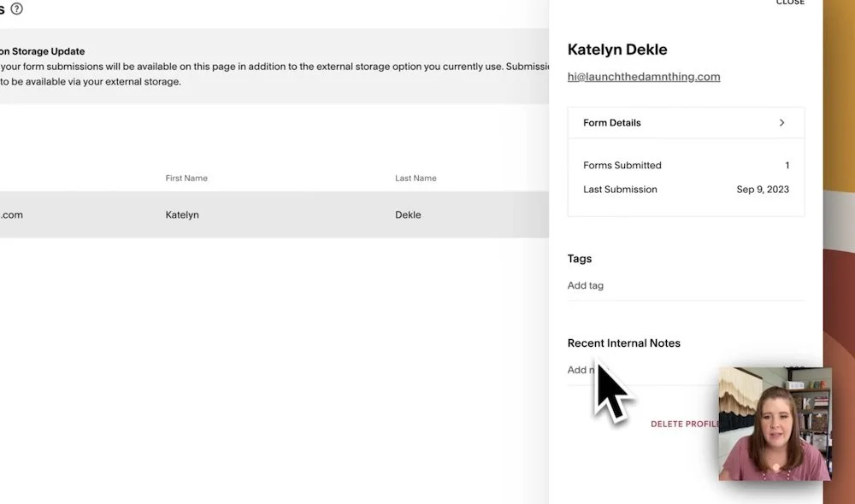Image resolution: width=855 pixels, height=504 pixels.
Task: Sort by the First Name column header
Action: [x=186, y=179]
